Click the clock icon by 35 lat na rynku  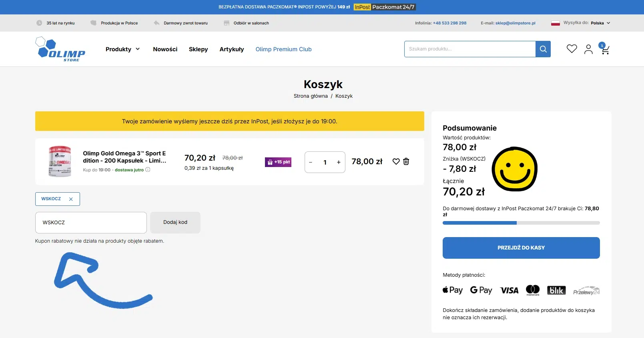(x=39, y=23)
